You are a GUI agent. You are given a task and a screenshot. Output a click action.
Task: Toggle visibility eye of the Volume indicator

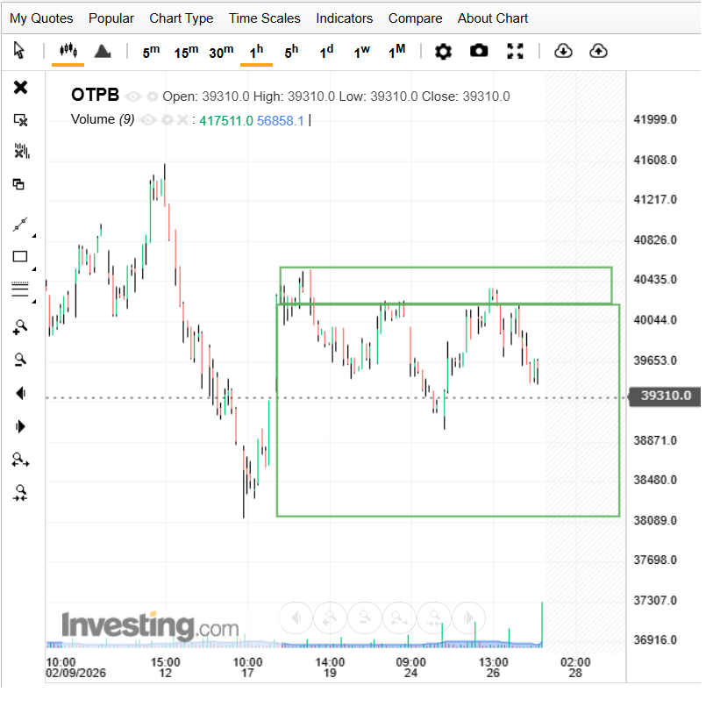click(x=148, y=120)
